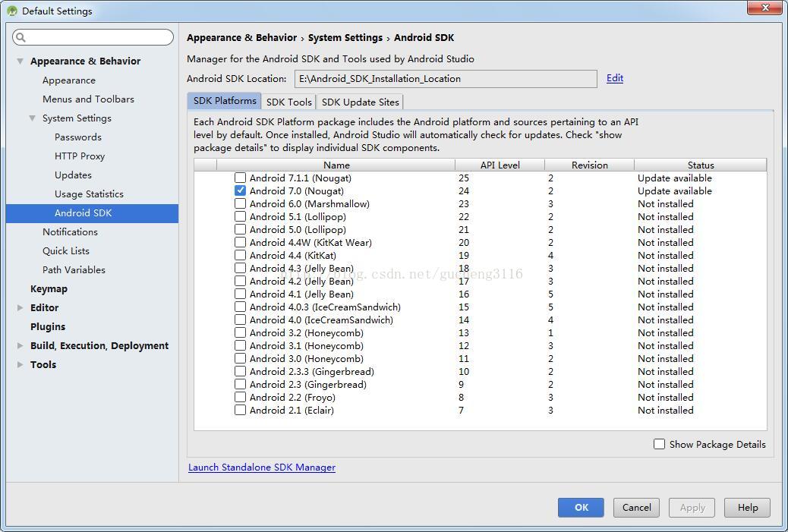
Task: Click the Name column header
Action: tap(336, 165)
